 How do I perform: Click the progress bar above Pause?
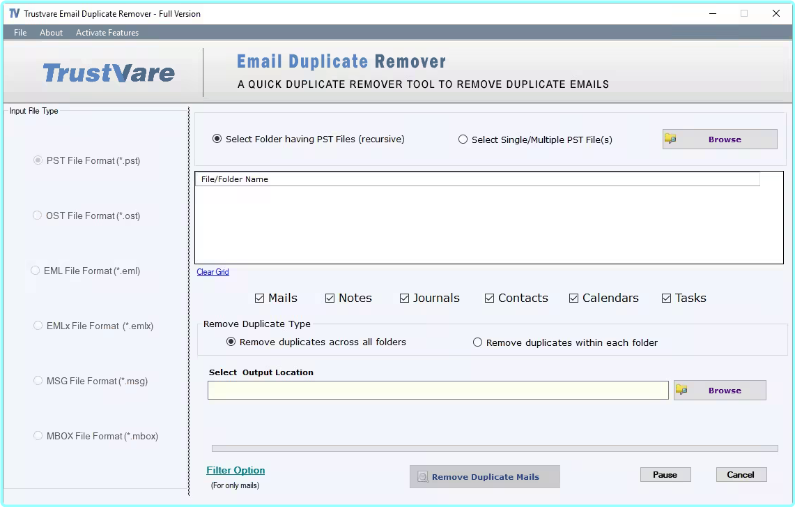point(495,448)
